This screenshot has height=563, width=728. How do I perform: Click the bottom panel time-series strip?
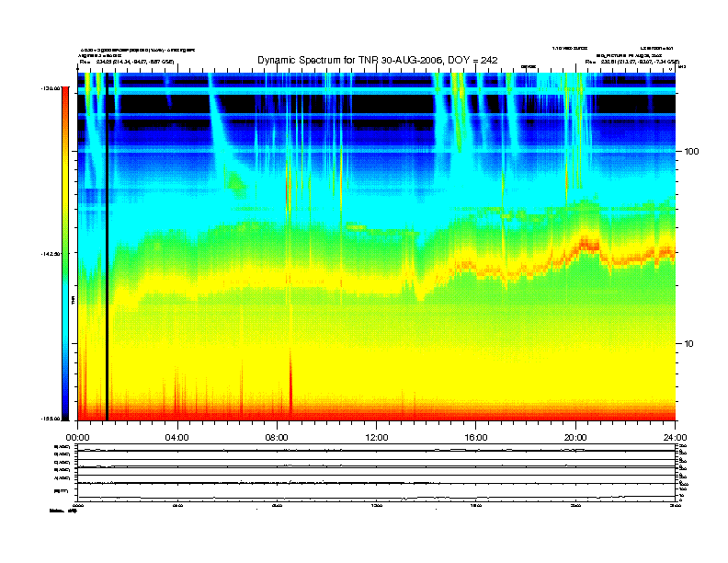[x=376, y=473]
